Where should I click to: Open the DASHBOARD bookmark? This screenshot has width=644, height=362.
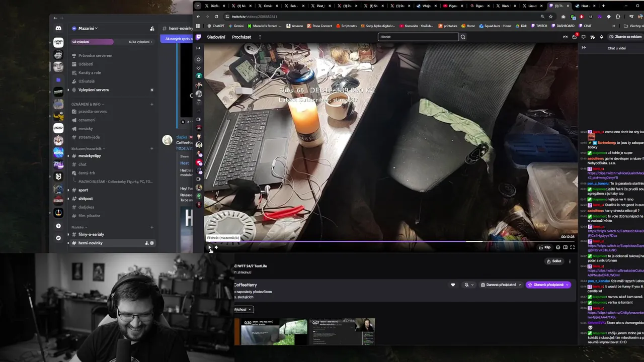(563, 26)
